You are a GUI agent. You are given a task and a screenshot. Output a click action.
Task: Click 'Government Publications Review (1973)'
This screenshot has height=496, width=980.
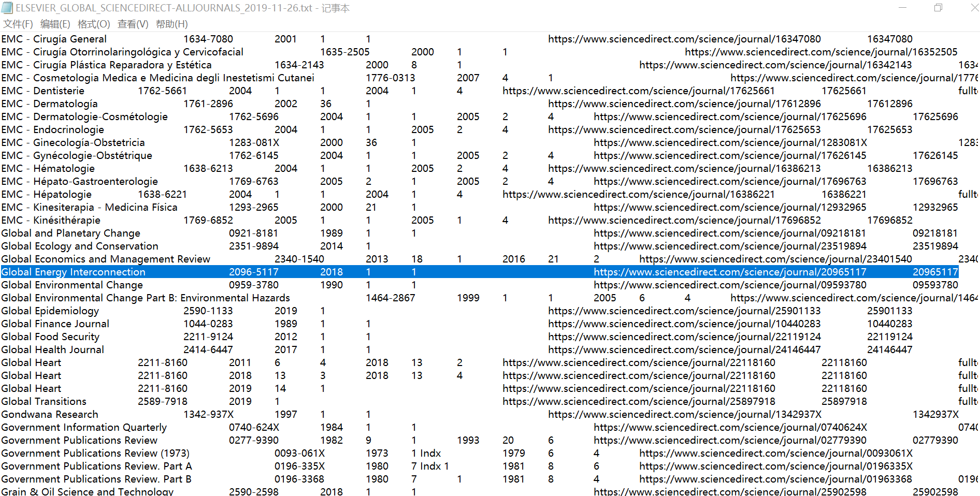point(95,453)
